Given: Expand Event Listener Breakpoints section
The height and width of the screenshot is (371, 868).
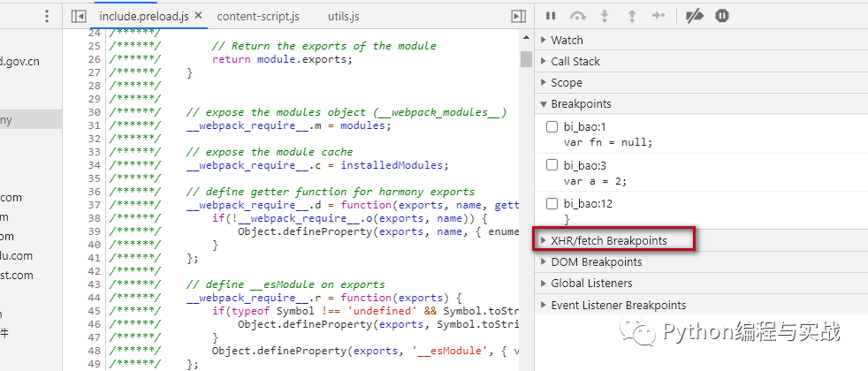Looking at the screenshot, I should [x=701, y=305].
